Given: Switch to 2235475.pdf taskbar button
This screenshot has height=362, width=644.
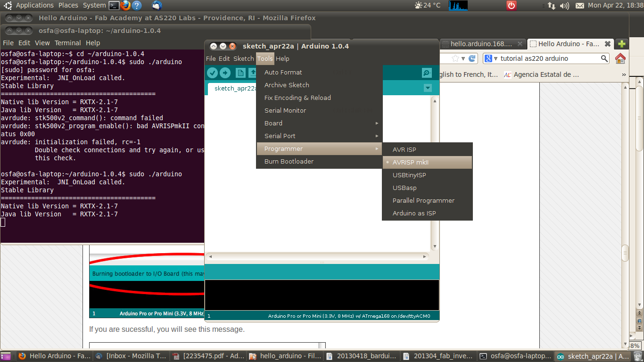Looking at the screenshot, I should [207, 356].
